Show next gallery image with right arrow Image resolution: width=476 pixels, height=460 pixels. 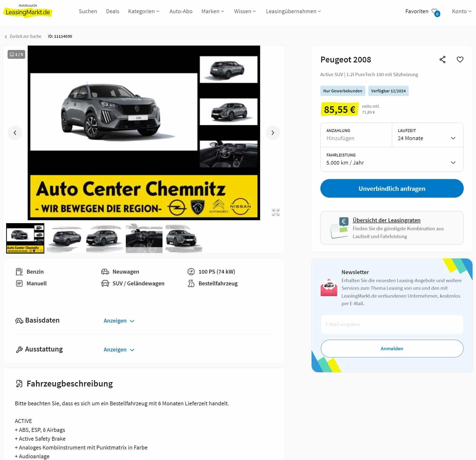pos(273,133)
